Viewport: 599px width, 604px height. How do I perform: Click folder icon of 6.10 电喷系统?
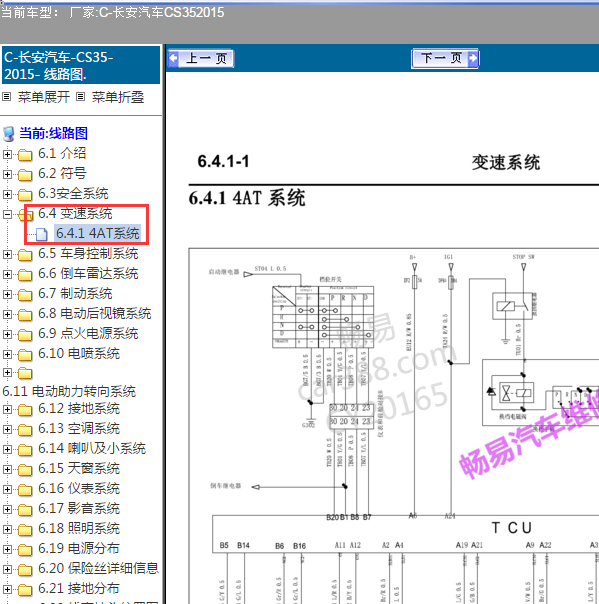point(25,355)
